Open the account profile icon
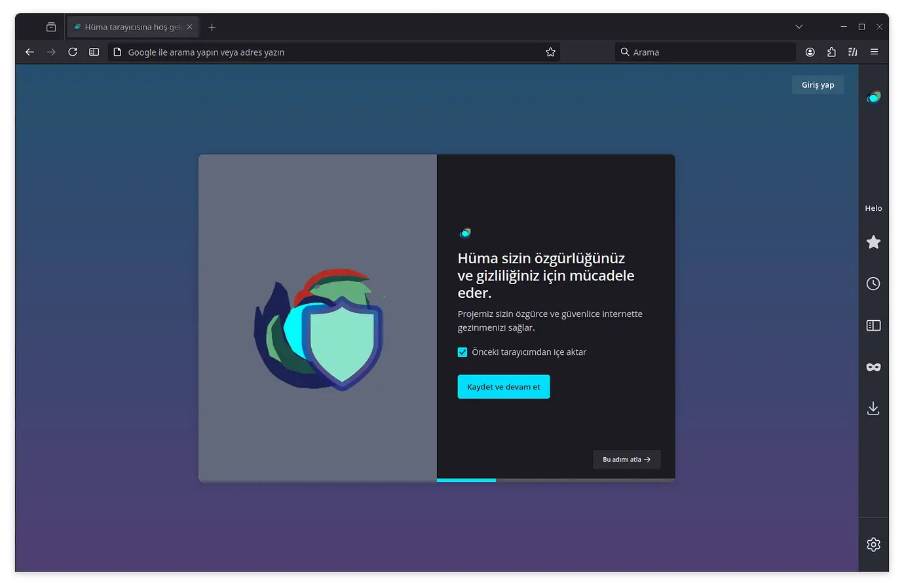The image size is (904, 588). click(x=810, y=52)
